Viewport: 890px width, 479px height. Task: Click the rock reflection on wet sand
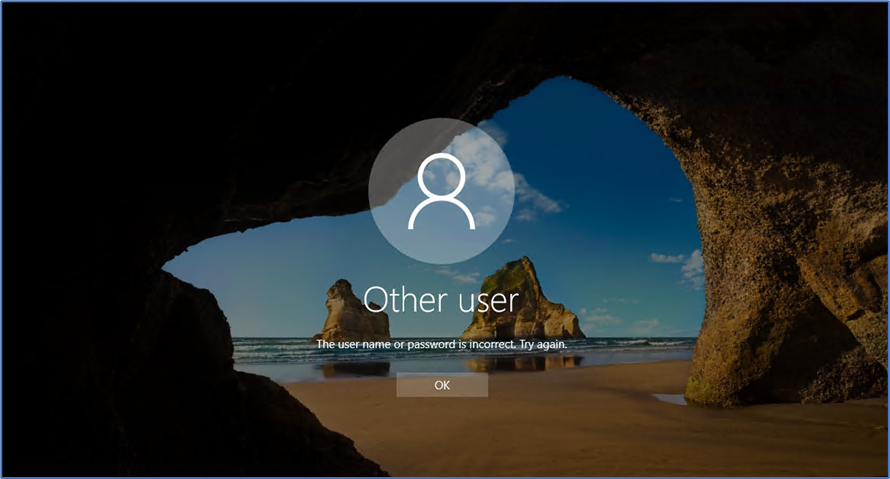520,364
